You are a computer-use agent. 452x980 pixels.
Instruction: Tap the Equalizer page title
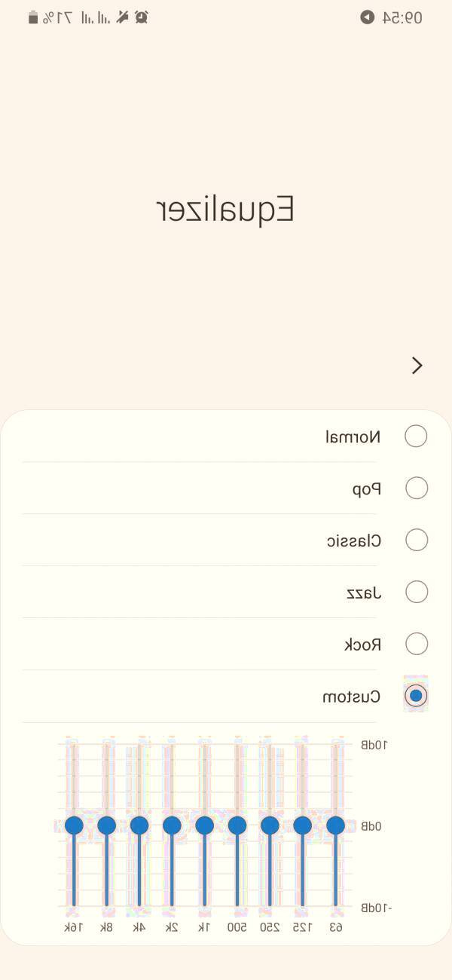click(225, 210)
